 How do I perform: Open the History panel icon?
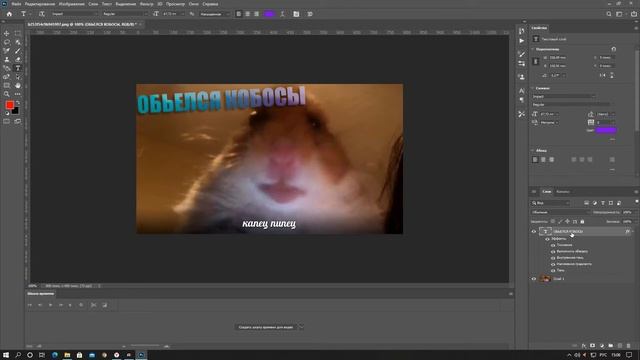522,31
